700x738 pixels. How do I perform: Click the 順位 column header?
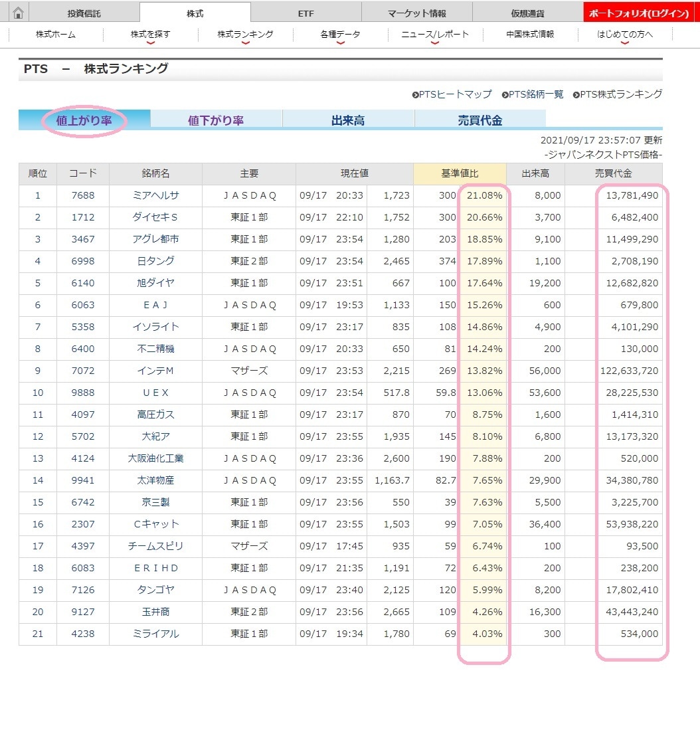38,173
